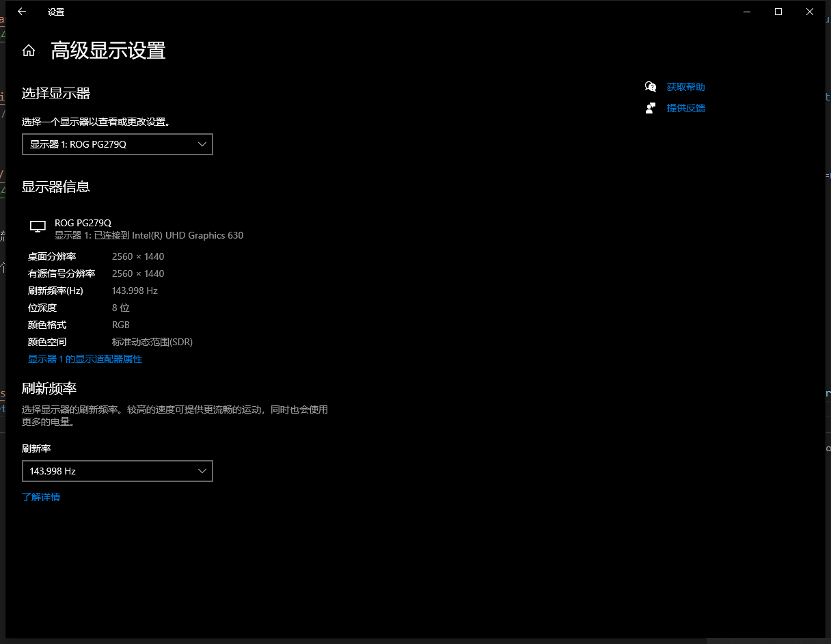Click the 有源信号分辨率 label
Viewport: 831px width, 644px height.
point(62,273)
